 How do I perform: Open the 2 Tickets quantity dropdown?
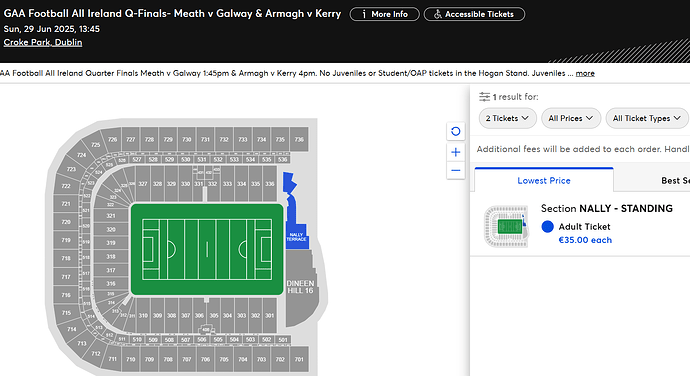point(507,118)
